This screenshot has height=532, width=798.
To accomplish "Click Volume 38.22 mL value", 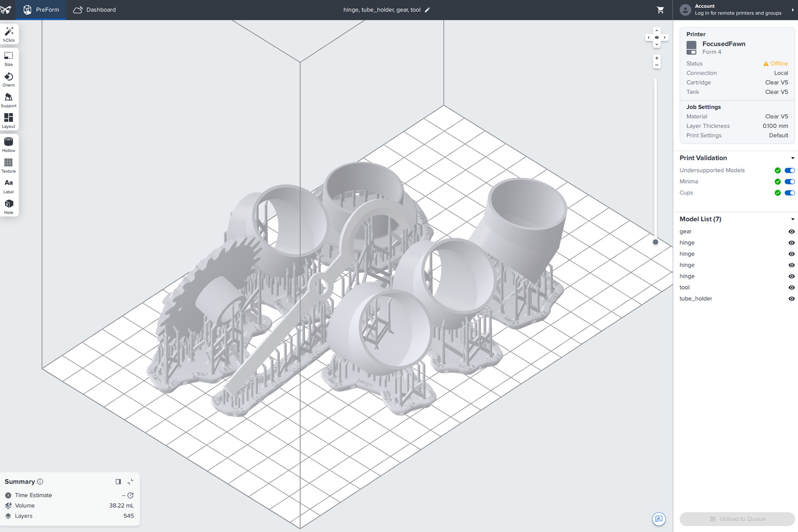I will tap(121, 505).
